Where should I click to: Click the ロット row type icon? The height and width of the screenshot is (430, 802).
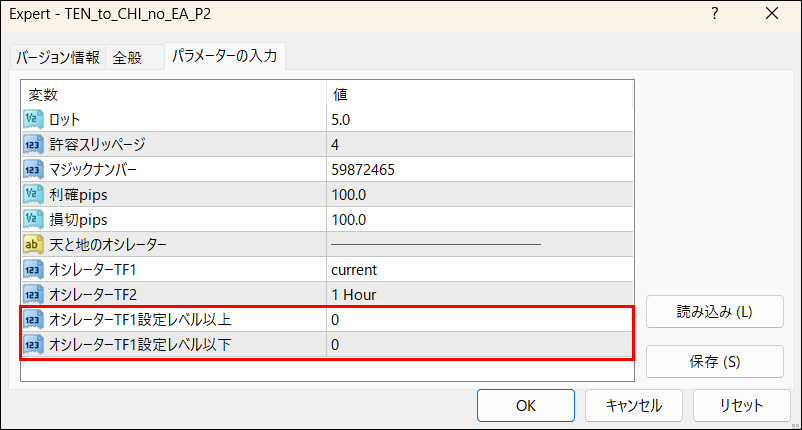point(33,120)
